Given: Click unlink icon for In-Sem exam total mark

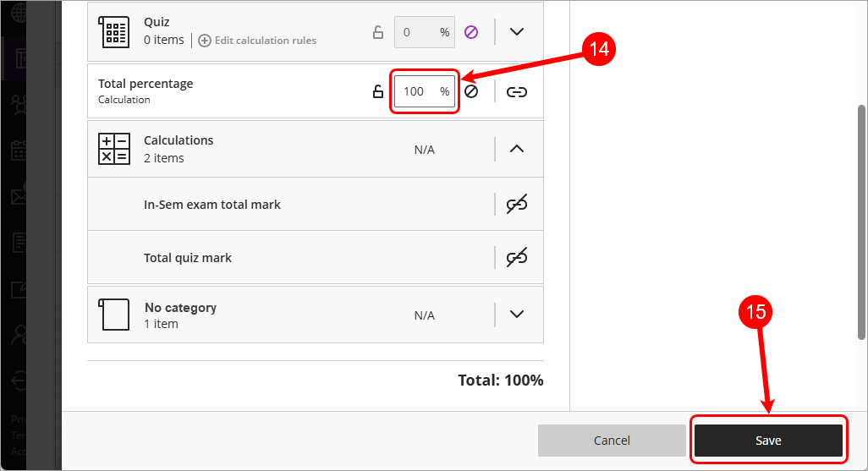Looking at the screenshot, I should coord(516,204).
